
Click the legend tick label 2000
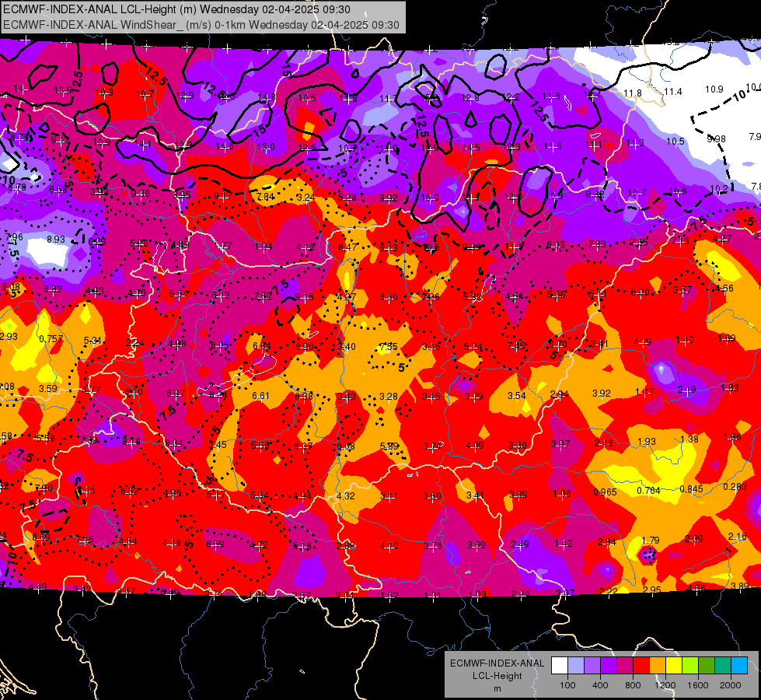point(731,685)
